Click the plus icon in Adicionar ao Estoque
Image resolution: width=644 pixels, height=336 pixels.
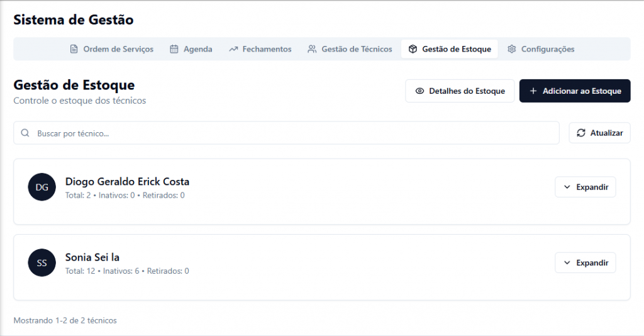click(533, 91)
